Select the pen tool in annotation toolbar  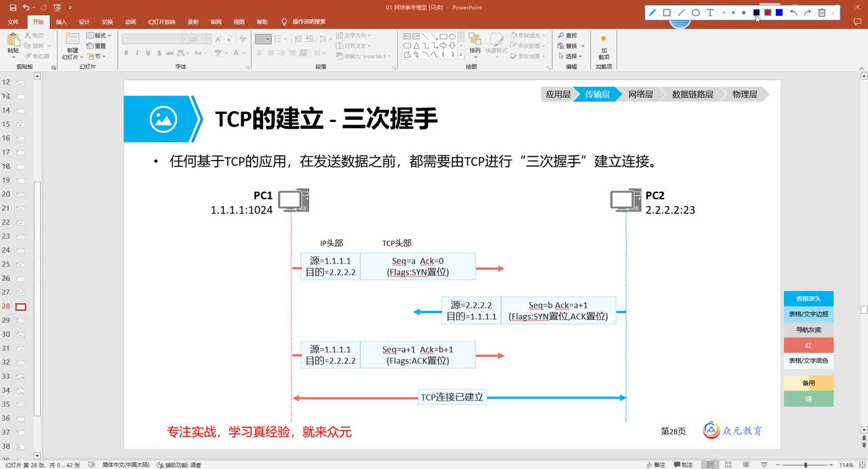coord(652,12)
